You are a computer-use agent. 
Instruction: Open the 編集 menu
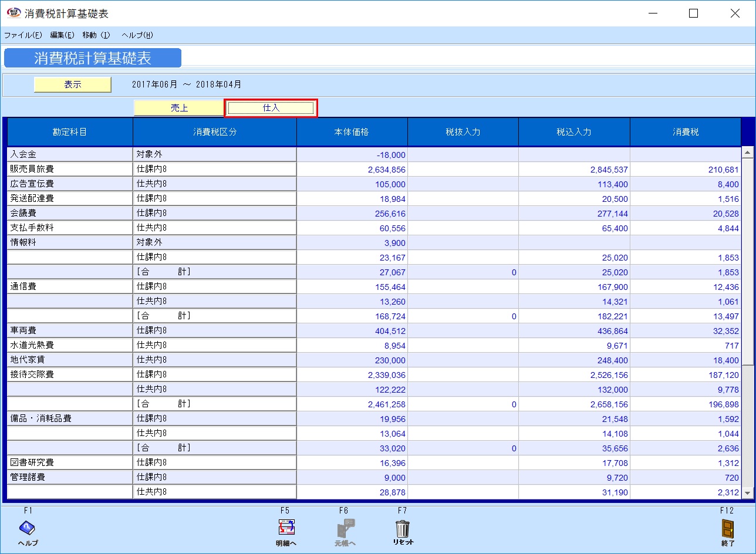tap(63, 35)
